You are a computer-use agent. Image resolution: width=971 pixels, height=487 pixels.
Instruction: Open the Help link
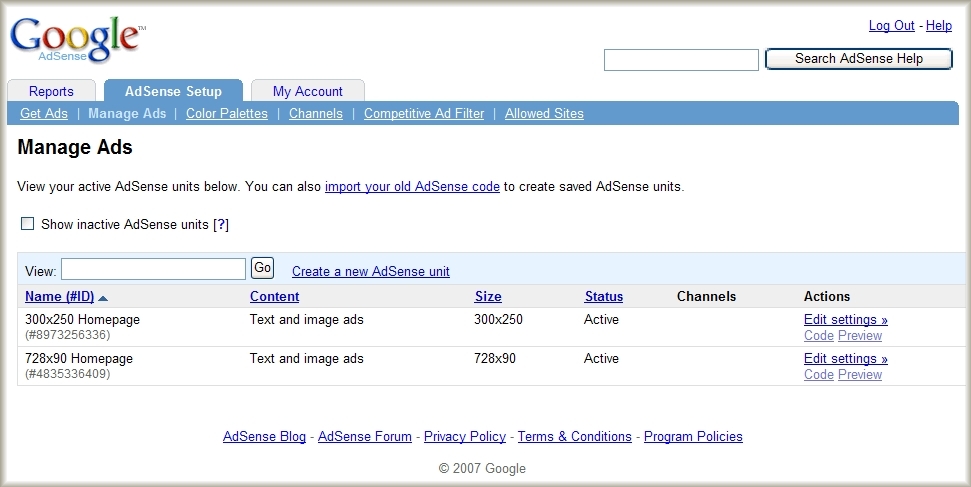939,25
